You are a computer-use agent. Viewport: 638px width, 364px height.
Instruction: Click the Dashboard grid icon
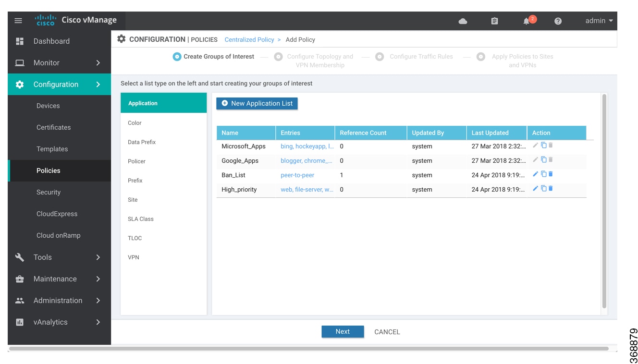click(20, 41)
